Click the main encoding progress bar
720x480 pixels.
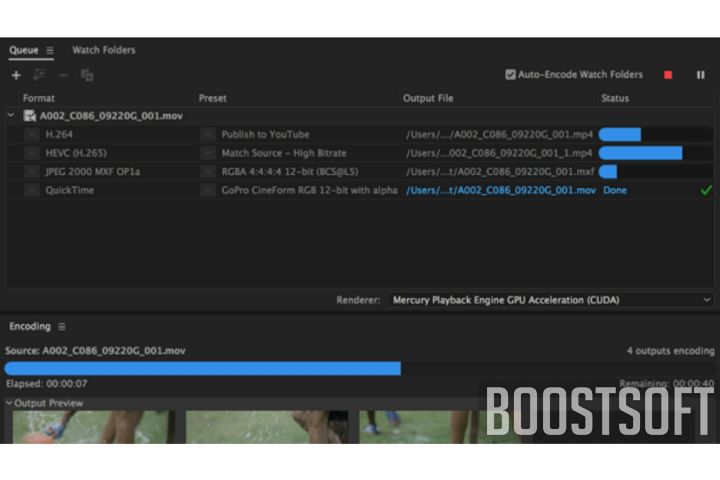coord(360,368)
